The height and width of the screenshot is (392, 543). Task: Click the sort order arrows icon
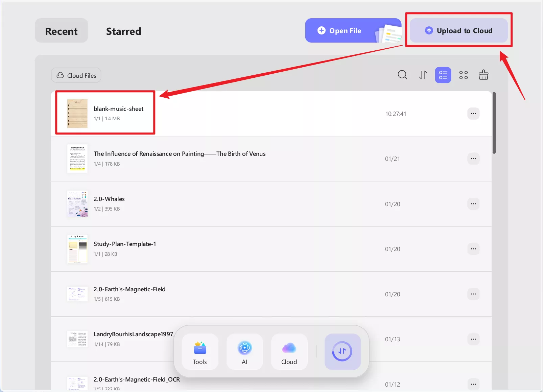[x=423, y=75]
